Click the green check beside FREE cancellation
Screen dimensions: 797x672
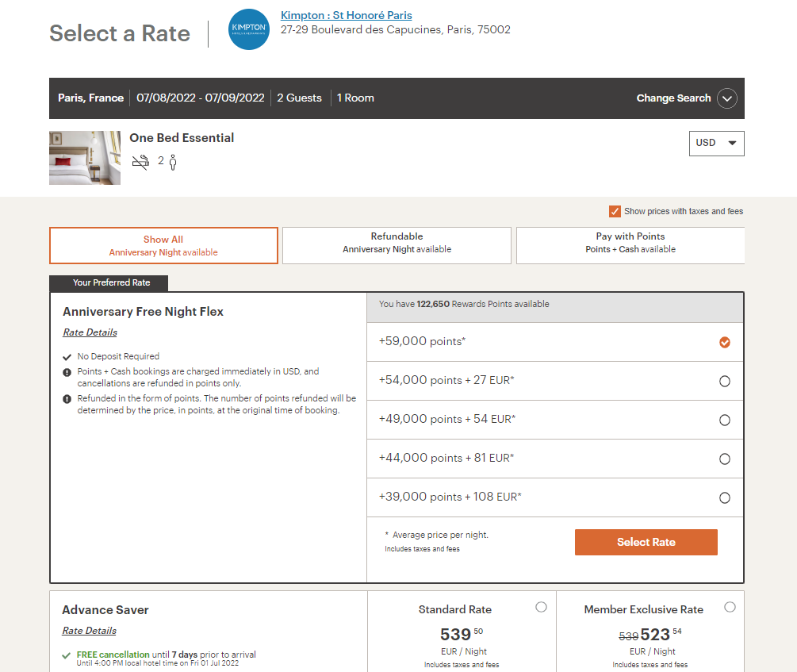coord(66,655)
